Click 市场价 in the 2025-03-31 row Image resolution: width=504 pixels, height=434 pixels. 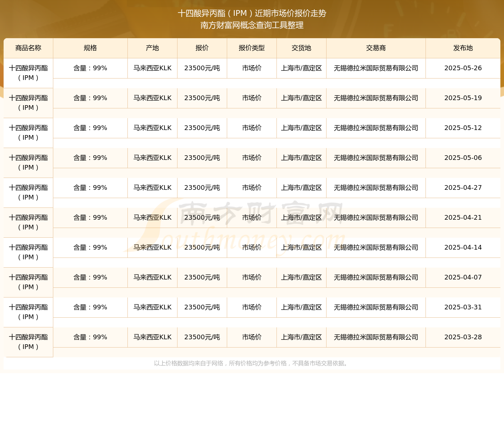point(252,307)
